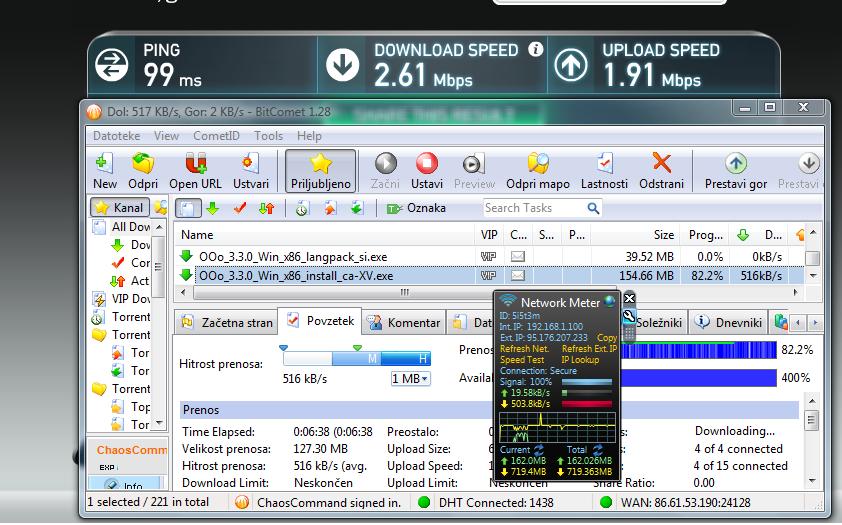Click the Hitrost prenosa speed slider
The height and width of the screenshot is (525, 842).
(x=355, y=359)
